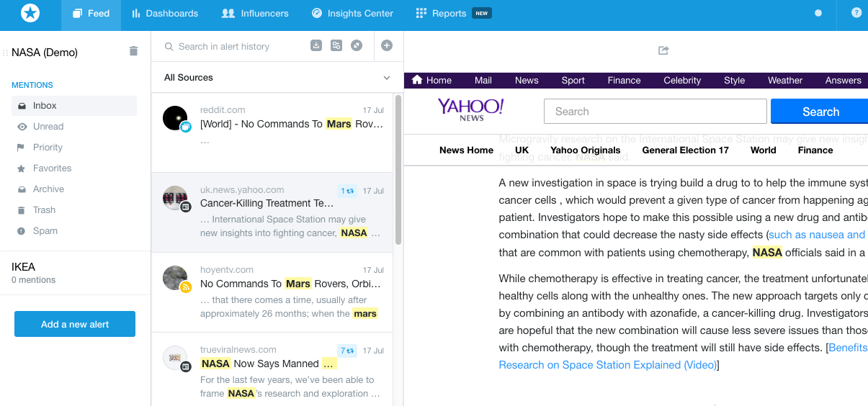The height and width of the screenshot is (406, 868).
Task: Open the Favorites folder
Action: (x=74, y=168)
